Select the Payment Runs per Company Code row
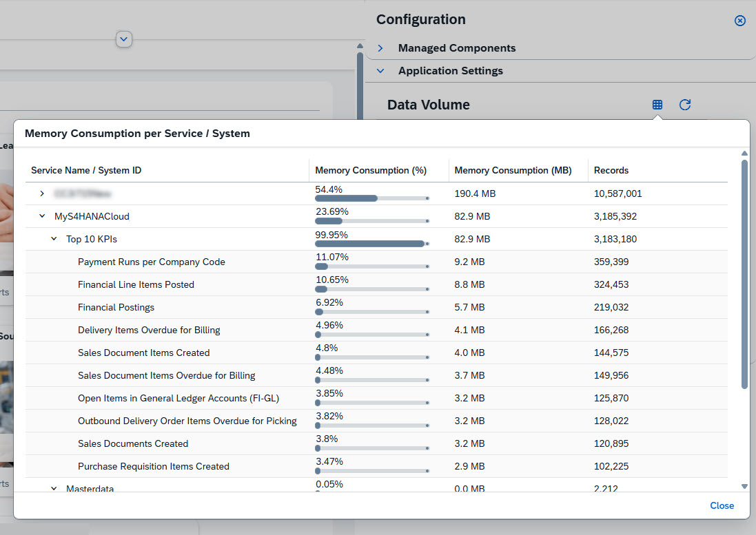Viewport: 756px width, 535px height. (x=151, y=262)
